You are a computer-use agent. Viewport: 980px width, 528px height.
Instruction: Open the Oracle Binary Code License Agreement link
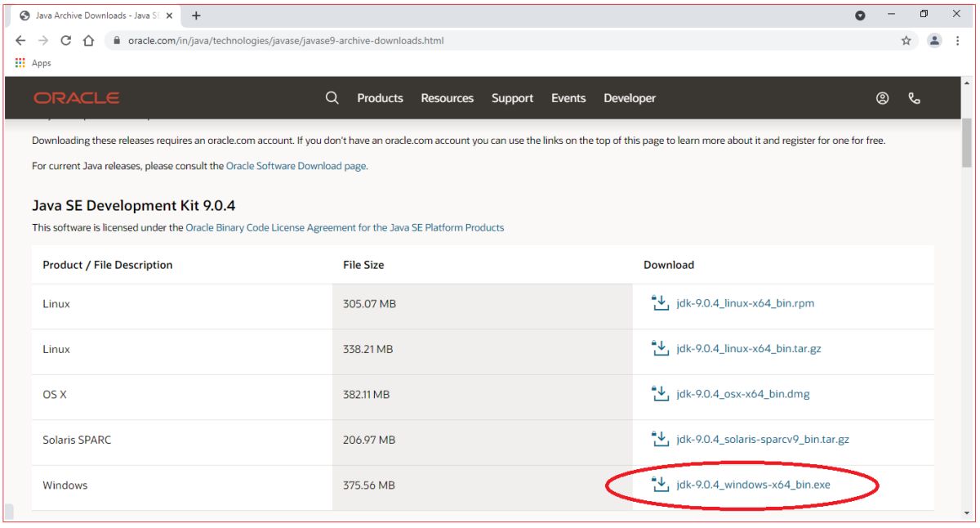tap(345, 228)
